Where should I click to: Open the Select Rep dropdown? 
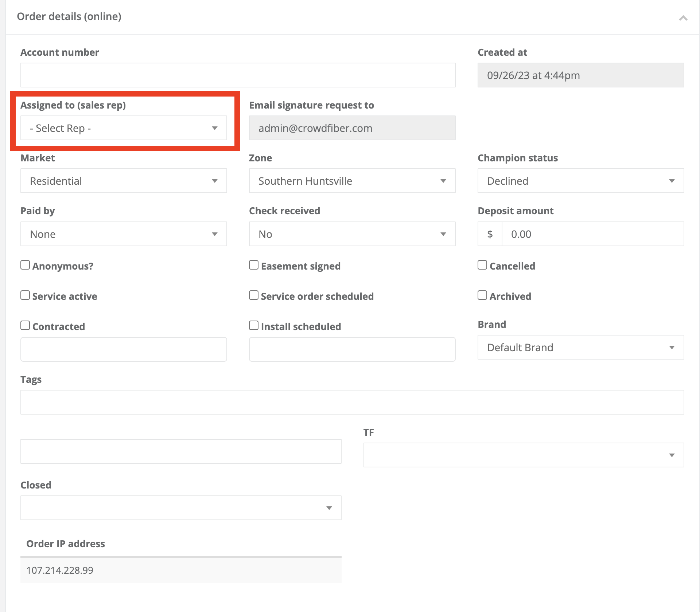124,128
